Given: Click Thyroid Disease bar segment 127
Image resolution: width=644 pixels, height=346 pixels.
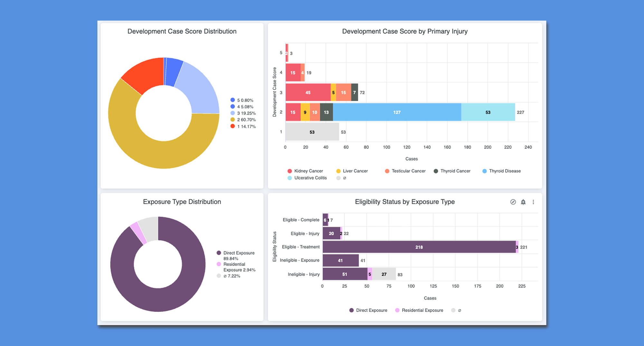Looking at the screenshot, I should tap(397, 112).
